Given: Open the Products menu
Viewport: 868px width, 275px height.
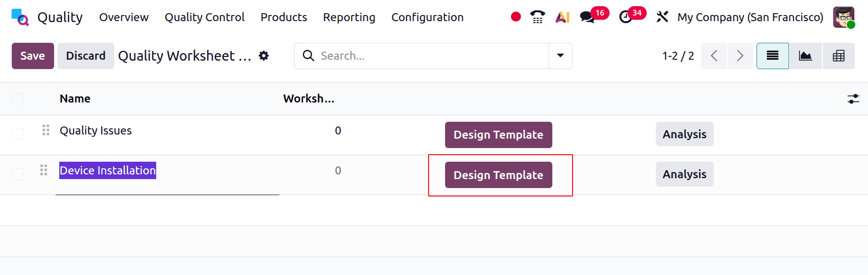Looking at the screenshot, I should [284, 17].
